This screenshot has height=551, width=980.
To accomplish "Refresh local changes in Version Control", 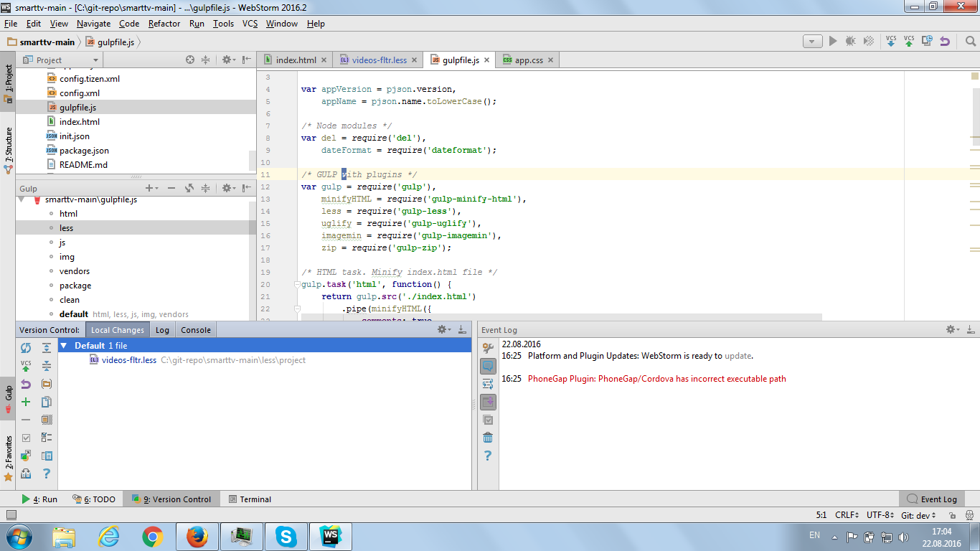I will coord(26,348).
